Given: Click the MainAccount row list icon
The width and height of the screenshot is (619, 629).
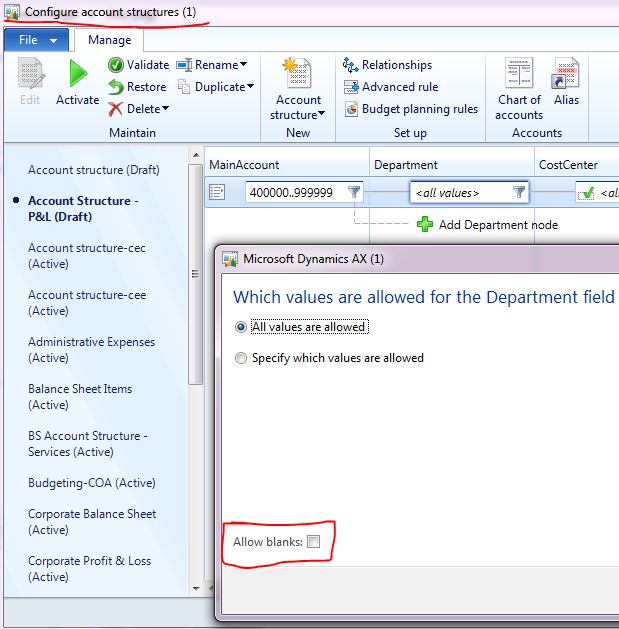Looking at the screenshot, I should [217, 192].
